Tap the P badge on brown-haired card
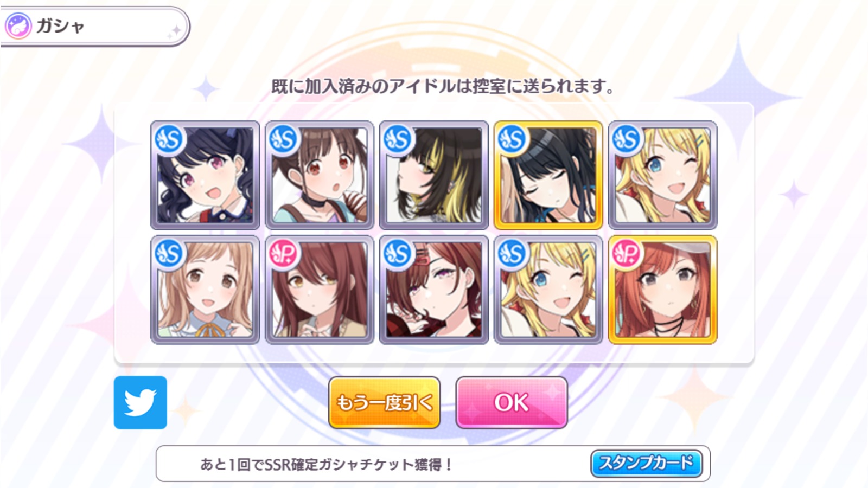This screenshot has height=488, width=868. click(x=283, y=254)
